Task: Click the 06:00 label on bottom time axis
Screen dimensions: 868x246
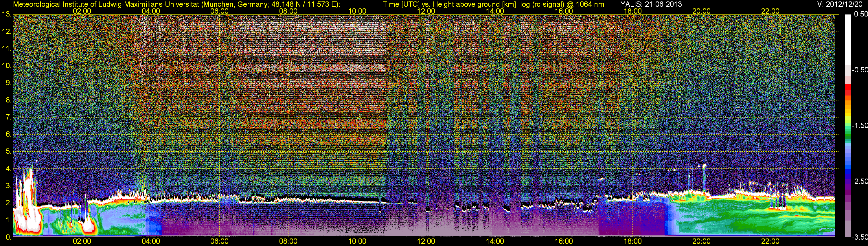Action: click(219, 241)
